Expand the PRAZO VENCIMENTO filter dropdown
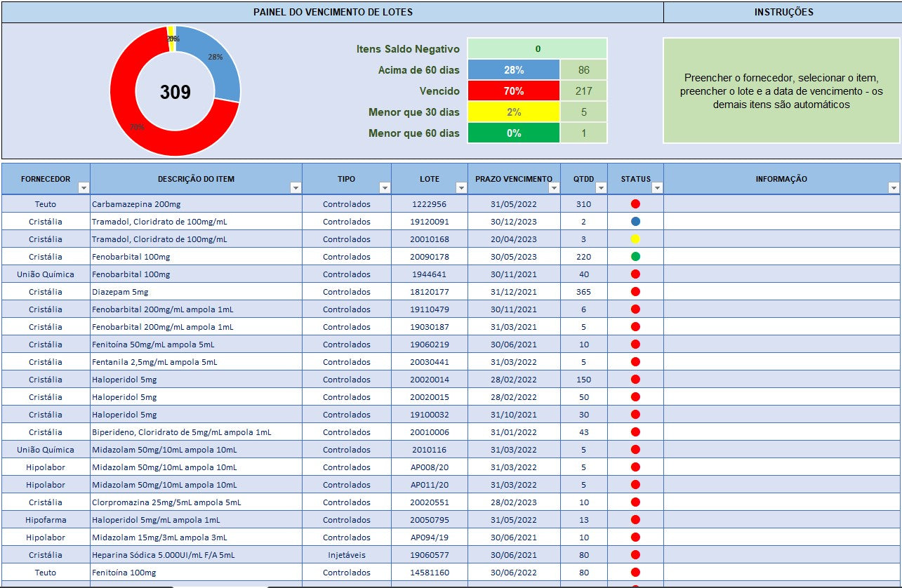The width and height of the screenshot is (902, 588). tap(554, 188)
